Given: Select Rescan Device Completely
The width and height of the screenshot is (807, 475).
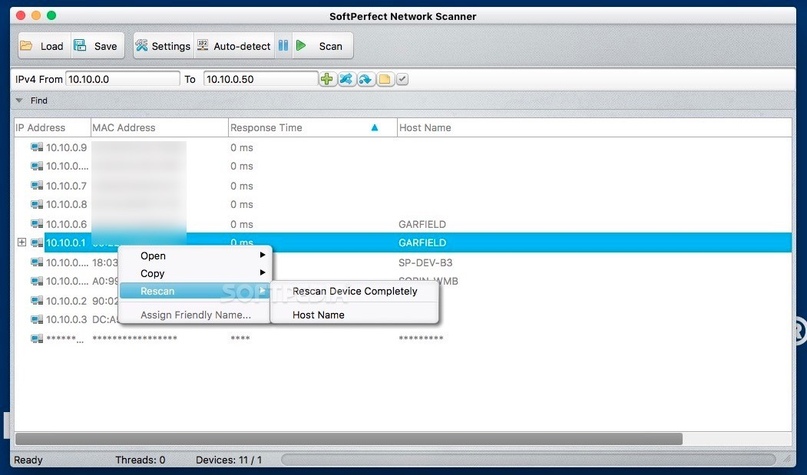Looking at the screenshot, I should pyautogui.click(x=355, y=291).
